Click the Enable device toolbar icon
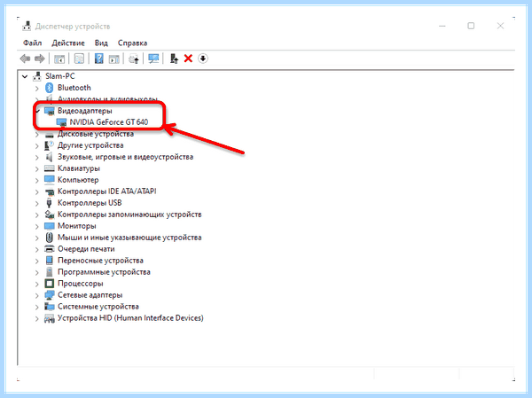Screen dimensions: 532x398 (x=174, y=59)
